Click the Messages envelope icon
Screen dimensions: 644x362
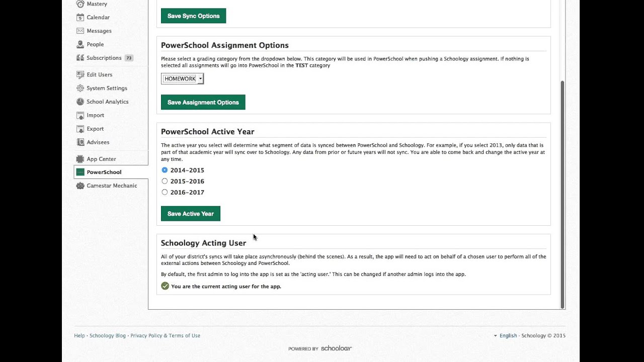click(x=80, y=31)
